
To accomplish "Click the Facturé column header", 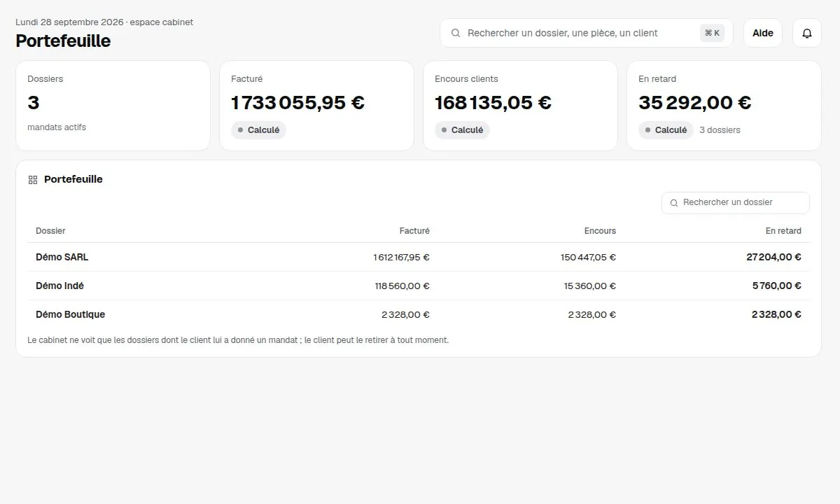I will tap(414, 231).
